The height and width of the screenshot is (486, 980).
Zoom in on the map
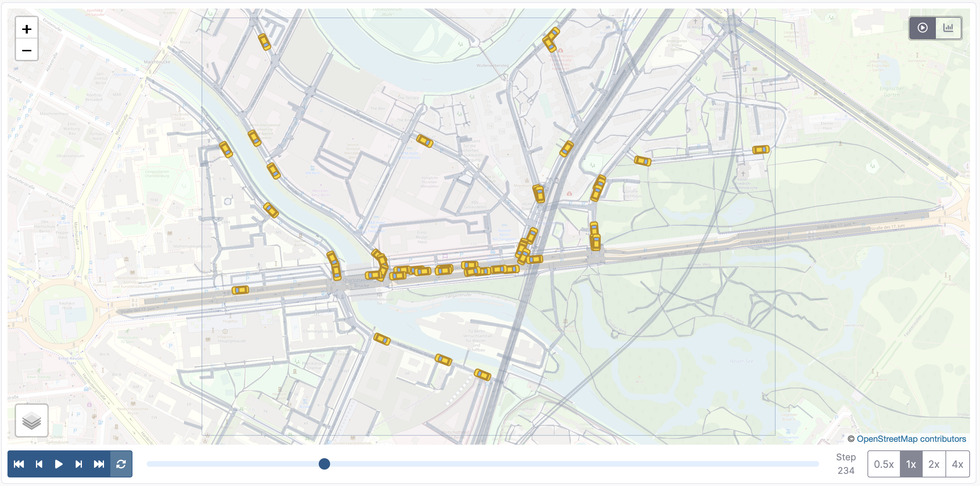tap(27, 29)
